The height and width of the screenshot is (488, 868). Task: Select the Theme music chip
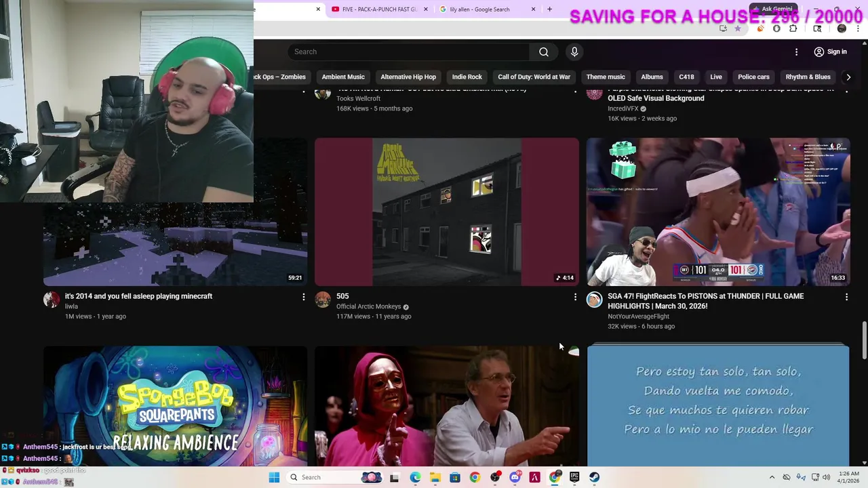[606, 77]
